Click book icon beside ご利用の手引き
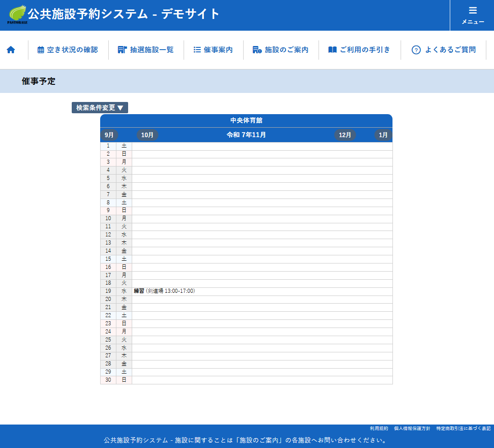The height and width of the screenshot is (448, 494). pos(332,50)
